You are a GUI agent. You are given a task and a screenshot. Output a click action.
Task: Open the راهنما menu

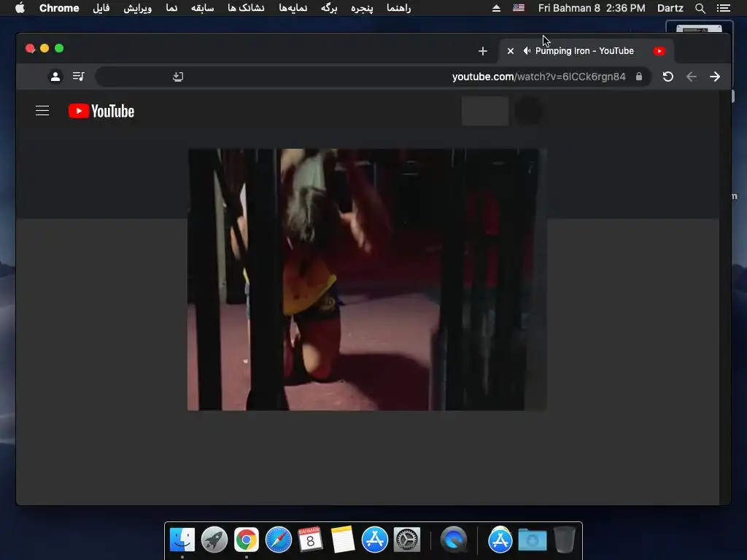tap(399, 8)
